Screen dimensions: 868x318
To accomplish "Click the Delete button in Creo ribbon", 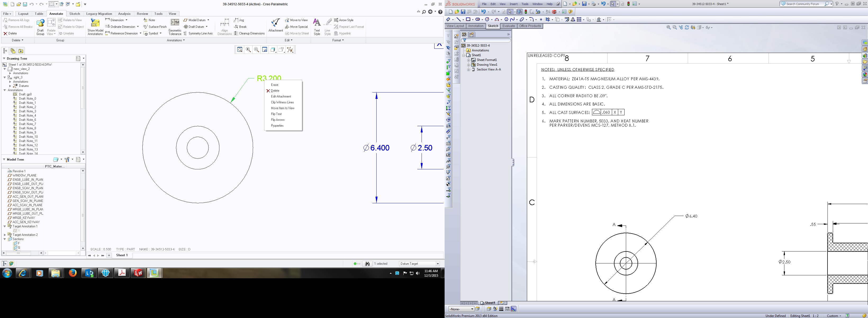I will click(10, 33).
